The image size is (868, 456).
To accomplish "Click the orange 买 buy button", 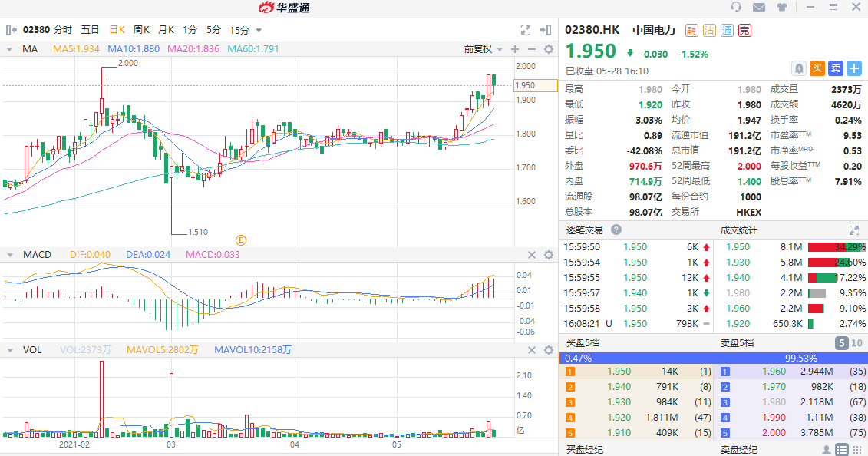I will 817,68.
